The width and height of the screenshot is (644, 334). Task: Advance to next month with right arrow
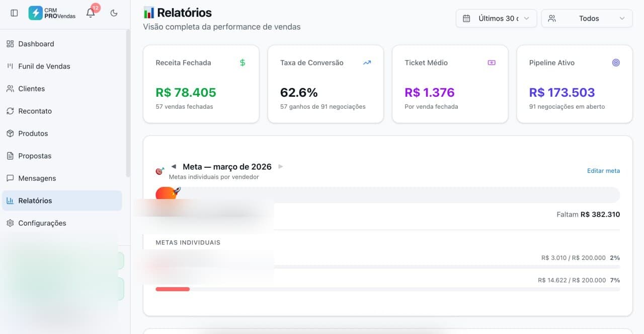tap(280, 166)
